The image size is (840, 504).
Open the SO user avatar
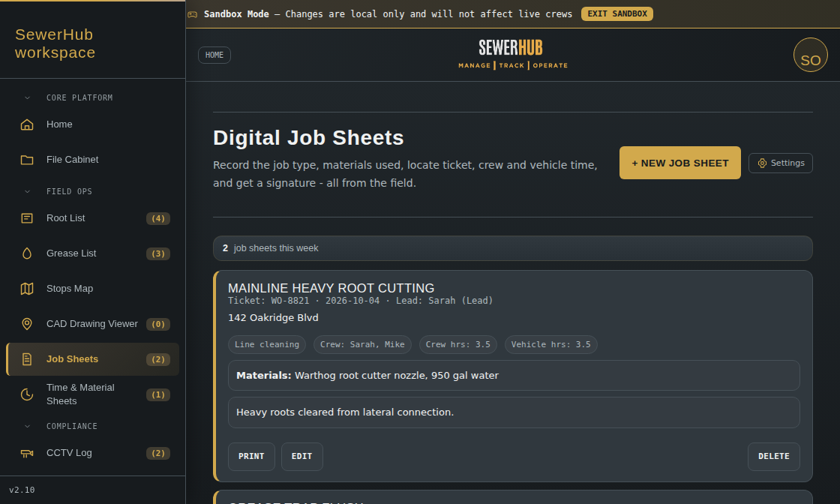click(x=811, y=55)
